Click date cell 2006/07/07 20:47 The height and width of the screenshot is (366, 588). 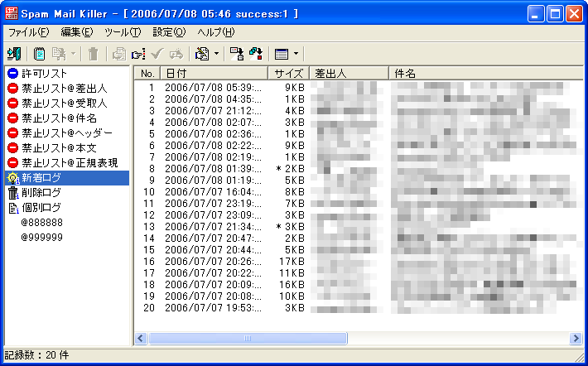point(214,238)
